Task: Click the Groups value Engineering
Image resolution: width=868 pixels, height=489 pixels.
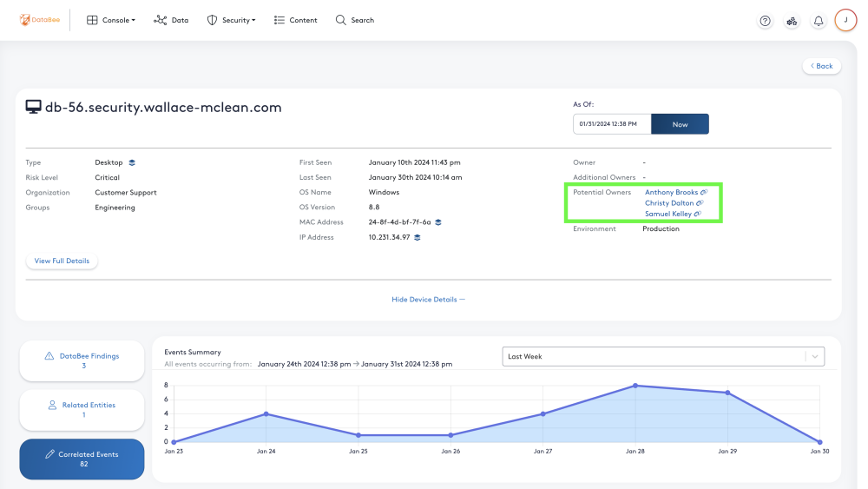Action: [x=115, y=208]
